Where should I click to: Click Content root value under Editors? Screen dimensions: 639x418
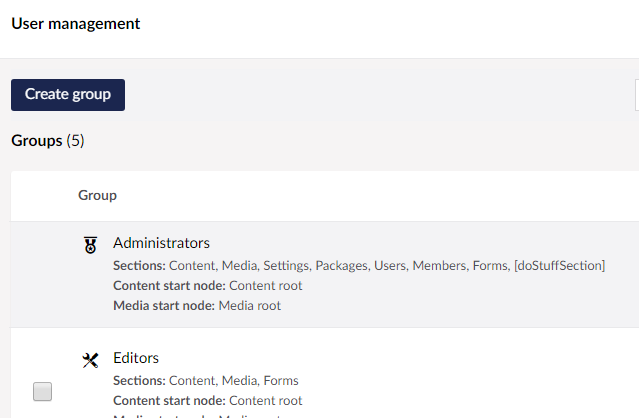(266, 400)
